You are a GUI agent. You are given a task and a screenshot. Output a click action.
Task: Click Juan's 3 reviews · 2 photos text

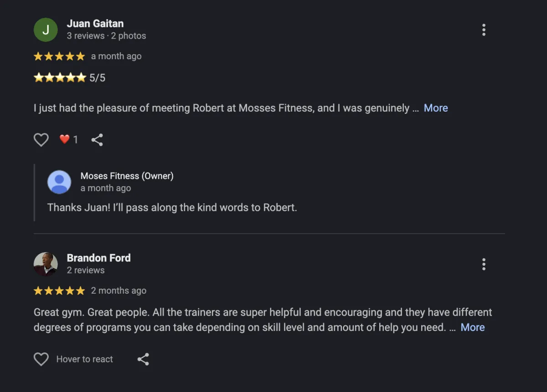coord(106,36)
